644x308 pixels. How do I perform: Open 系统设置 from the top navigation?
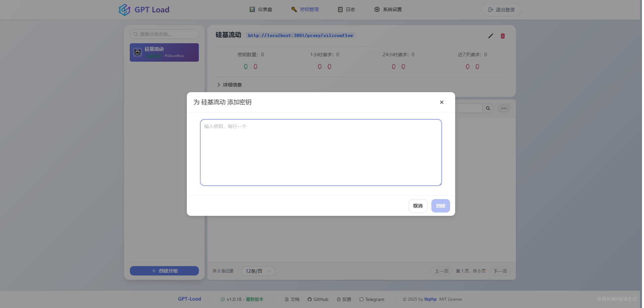pyautogui.click(x=388, y=9)
